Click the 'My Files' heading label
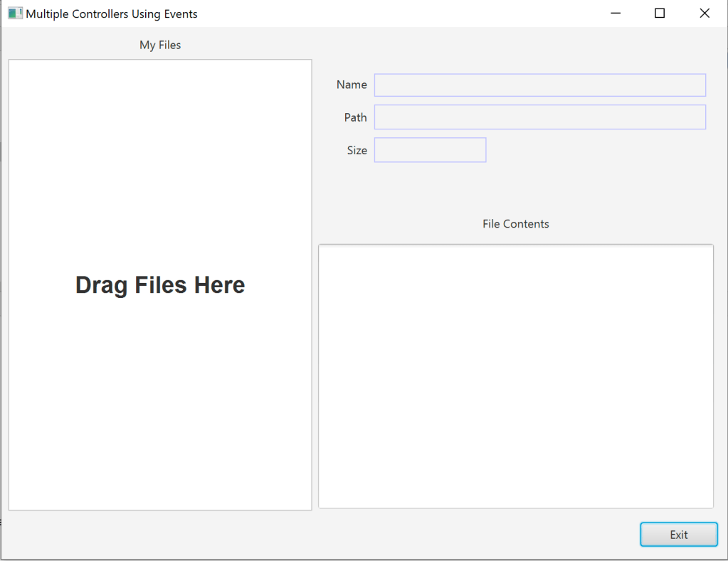 pyautogui.click(x=160, y=45)
